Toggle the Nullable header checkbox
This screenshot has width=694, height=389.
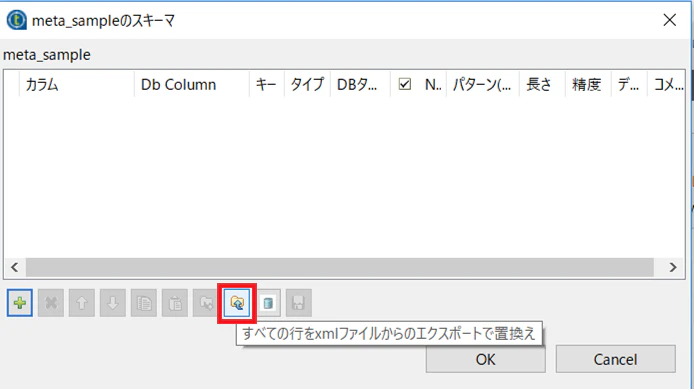pos(405,84)
